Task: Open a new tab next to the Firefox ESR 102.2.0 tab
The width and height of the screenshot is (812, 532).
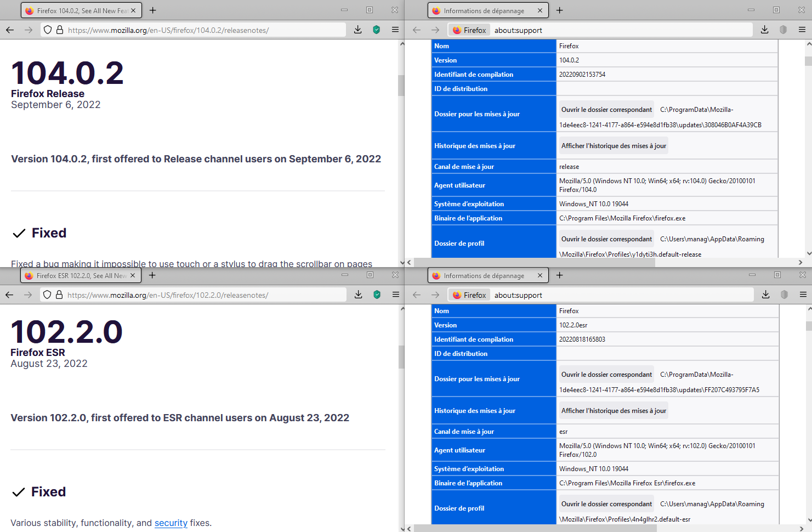Action: pos(152,275)
